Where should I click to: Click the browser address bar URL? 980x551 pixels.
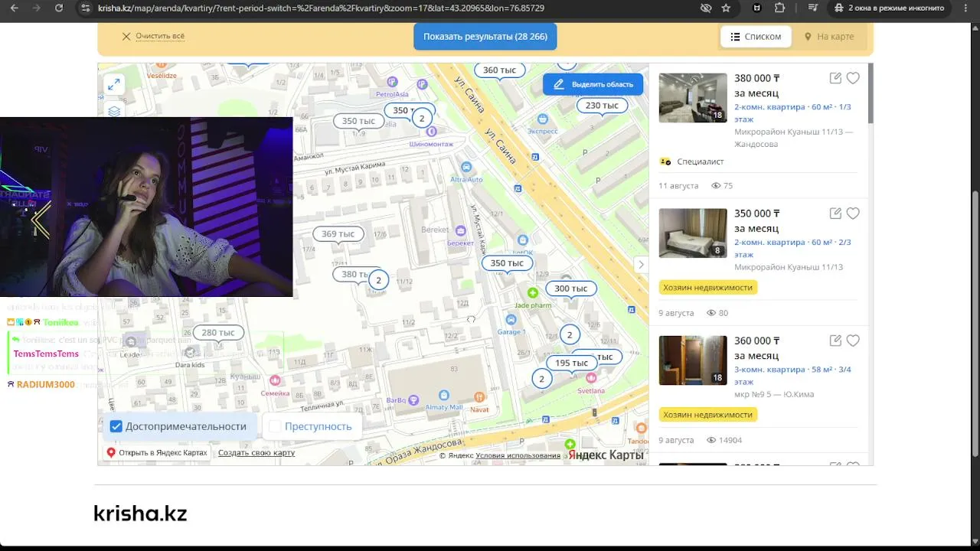322,8
